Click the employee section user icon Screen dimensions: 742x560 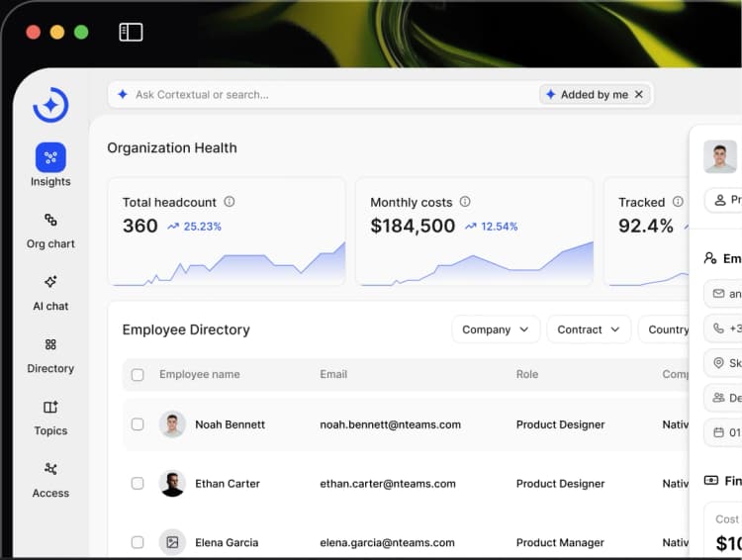click(710, 258)
